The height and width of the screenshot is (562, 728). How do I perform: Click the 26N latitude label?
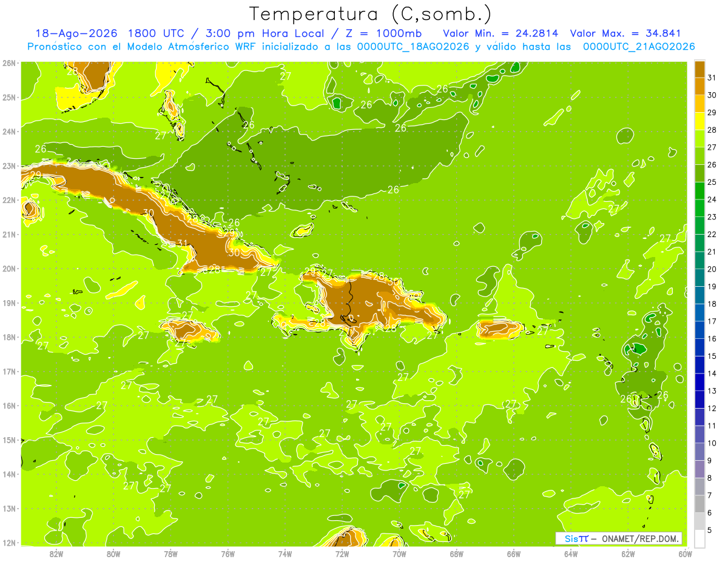point(8,63)
